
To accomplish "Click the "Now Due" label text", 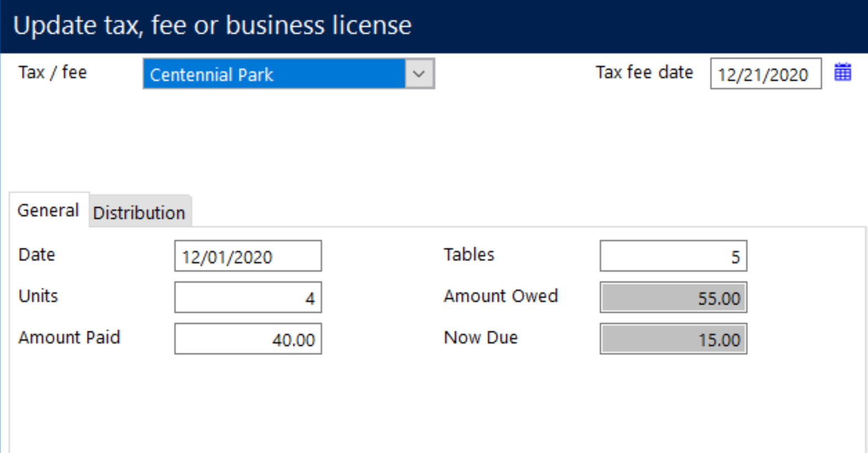I will 481,338.
